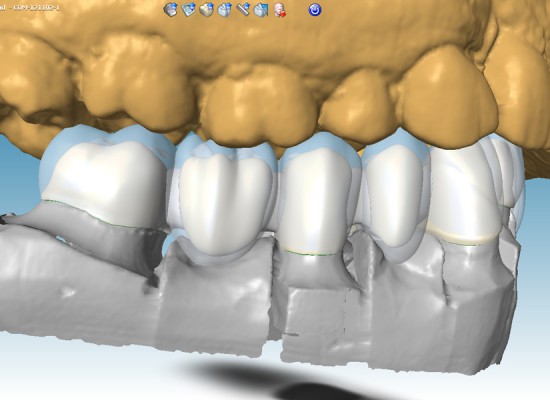Toggle the yellow antagonist model visibility icon
550x400 pixels.
(207, 9)
